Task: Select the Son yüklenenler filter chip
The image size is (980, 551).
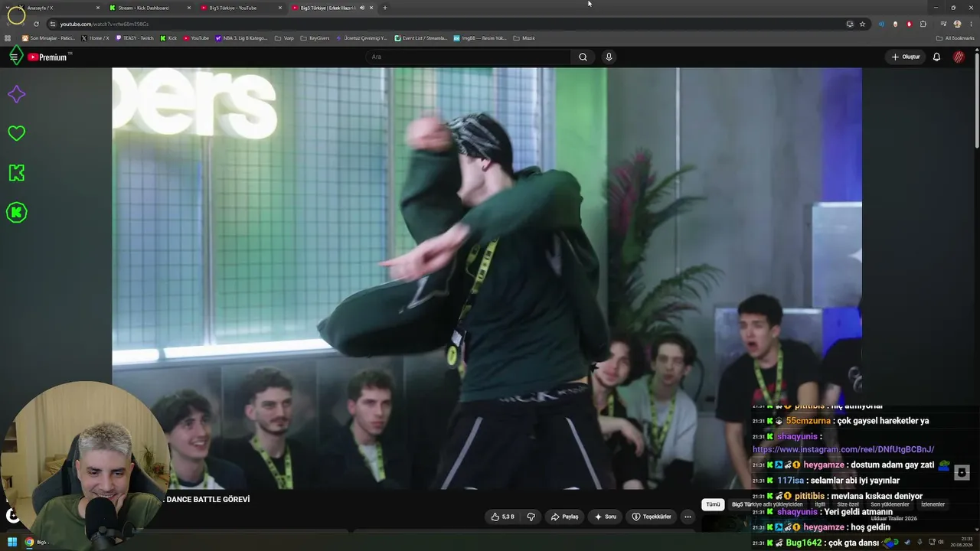Action: pyautogui.click(x=890, y=504)
